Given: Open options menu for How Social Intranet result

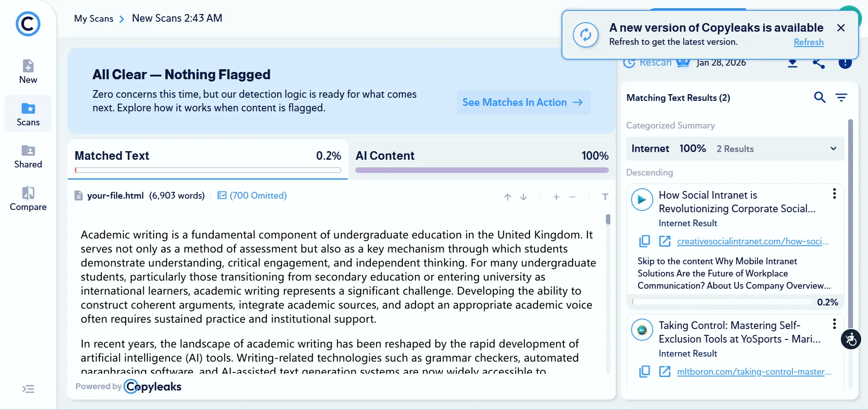Looking at the screenshot, I should 834,194.
